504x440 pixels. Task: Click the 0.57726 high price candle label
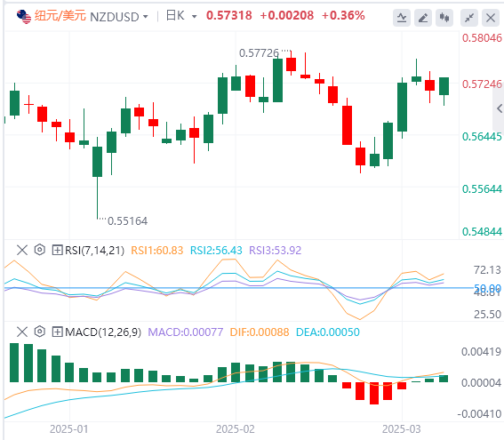tap(259, 53)
